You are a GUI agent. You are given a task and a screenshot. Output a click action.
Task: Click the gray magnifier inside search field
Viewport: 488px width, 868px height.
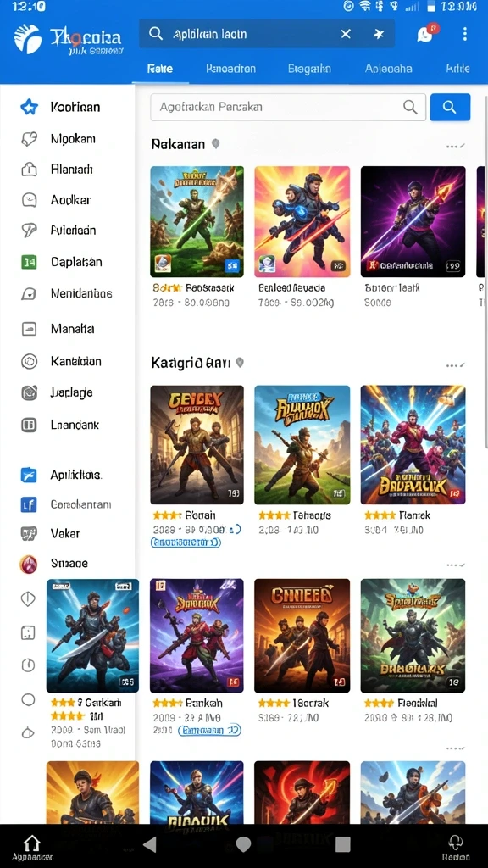pos(410,107)
